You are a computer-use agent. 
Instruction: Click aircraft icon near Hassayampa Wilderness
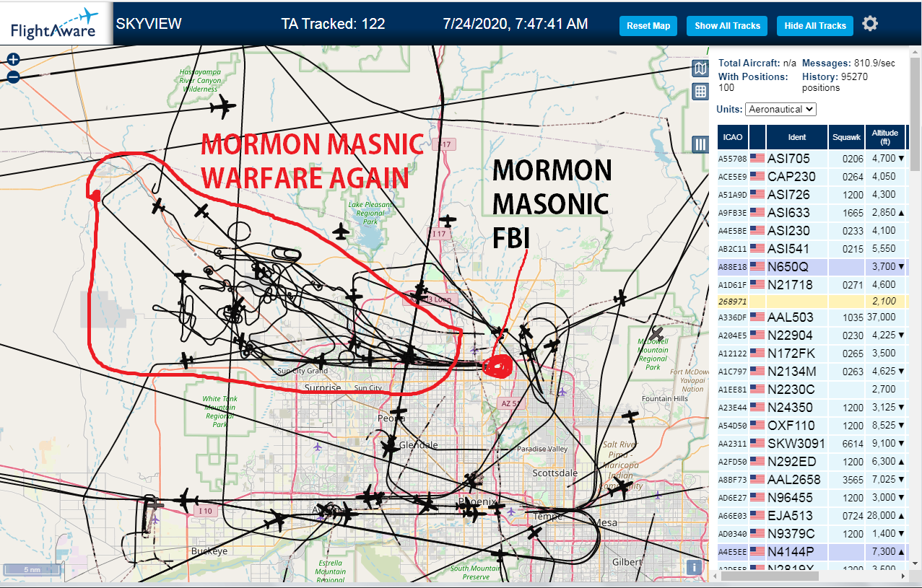223,108
